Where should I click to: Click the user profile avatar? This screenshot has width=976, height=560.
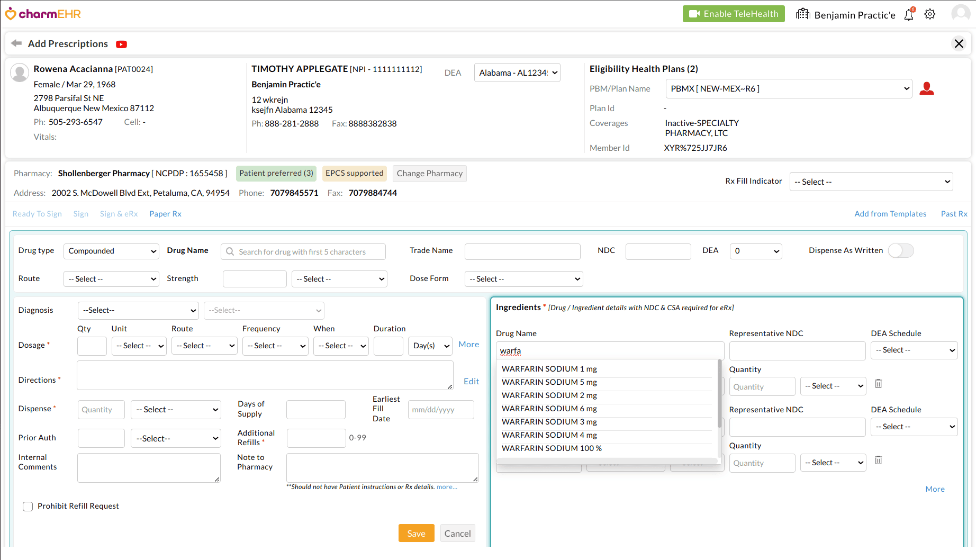pyautogui.click(x=960, y=14)
